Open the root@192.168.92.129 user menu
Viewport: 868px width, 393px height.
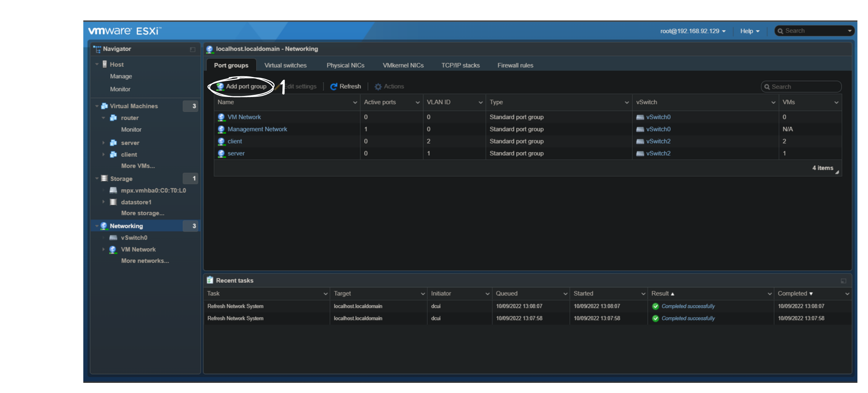pyautogui.click(x=693, y=31)
